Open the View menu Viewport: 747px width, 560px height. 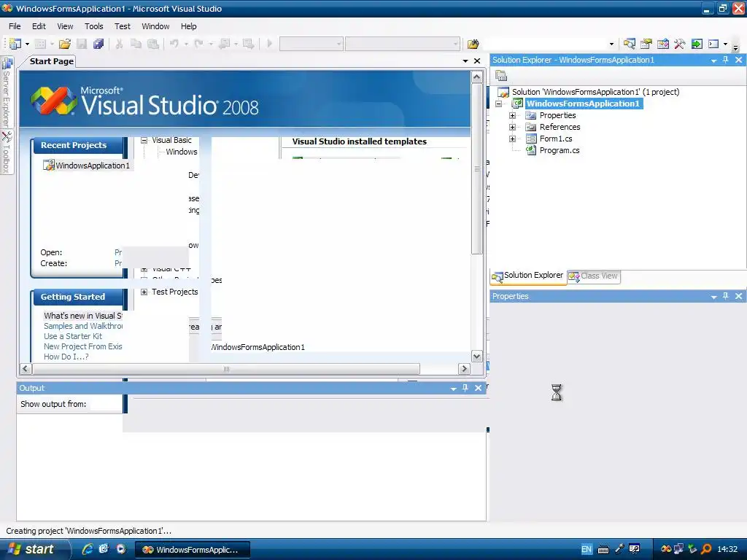coord(65,26)
